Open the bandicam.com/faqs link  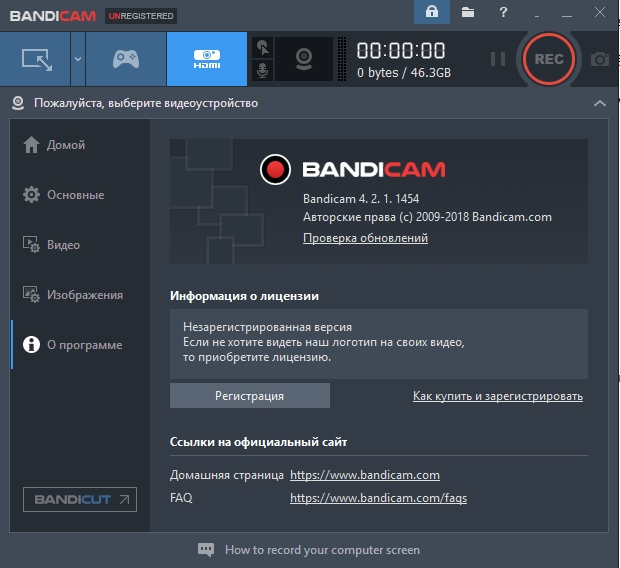pos(378,498)
